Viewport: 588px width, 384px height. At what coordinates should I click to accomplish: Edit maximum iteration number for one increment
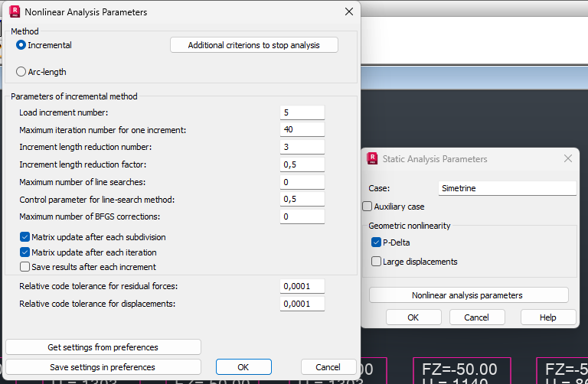pos(302,130)
